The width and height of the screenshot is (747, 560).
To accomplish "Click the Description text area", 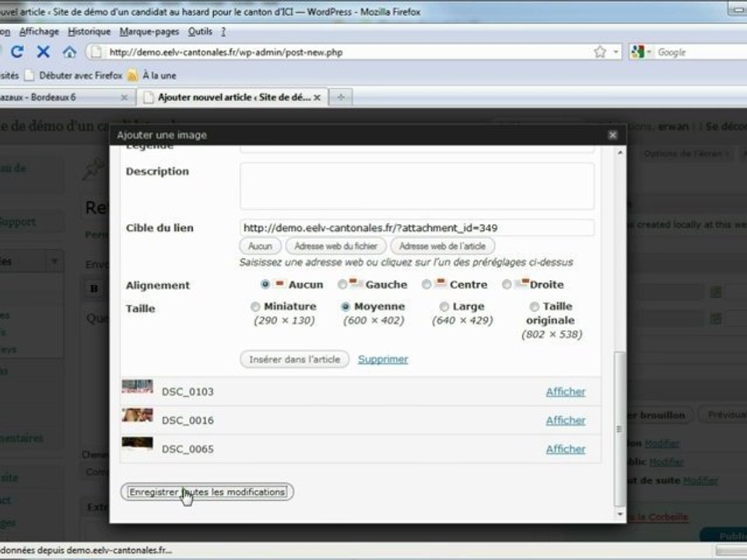I will click(x=417, y=186).
